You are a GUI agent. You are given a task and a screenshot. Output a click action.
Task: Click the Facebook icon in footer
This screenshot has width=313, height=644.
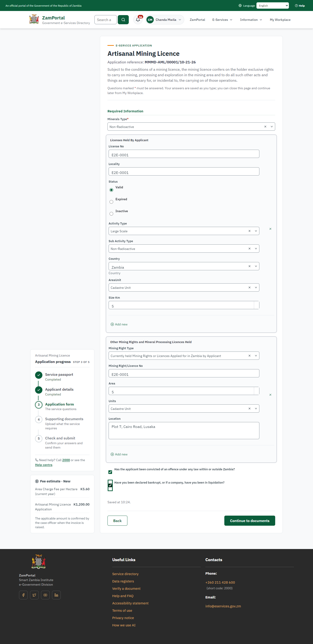[23, 595]
